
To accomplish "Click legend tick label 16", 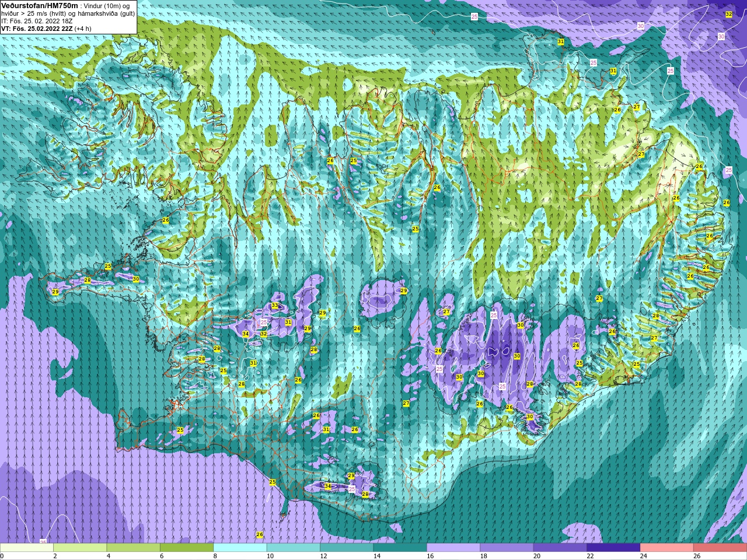I will point(430,556).
